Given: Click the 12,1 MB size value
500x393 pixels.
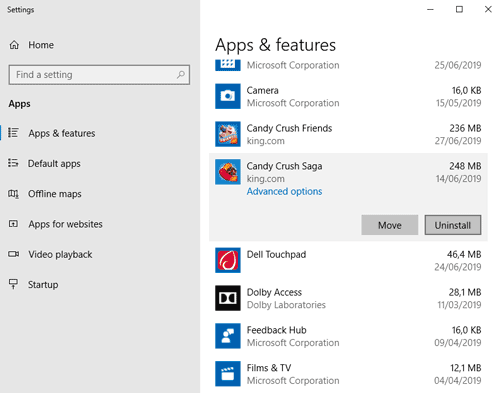Looking at the screenshot, I should tap(466, 368).
